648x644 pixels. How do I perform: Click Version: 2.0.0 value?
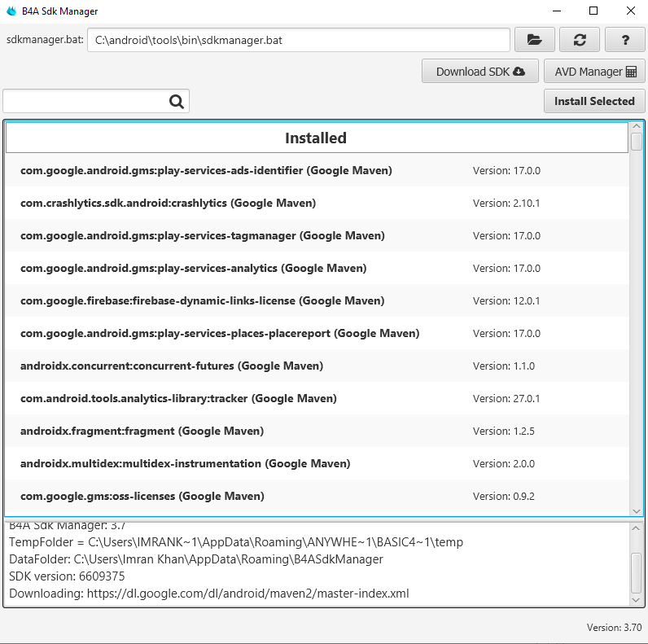[504, 463]
